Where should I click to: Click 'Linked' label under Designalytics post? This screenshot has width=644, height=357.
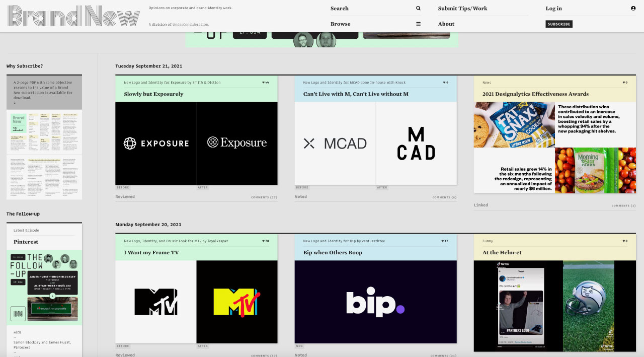[x=481, y=205]
